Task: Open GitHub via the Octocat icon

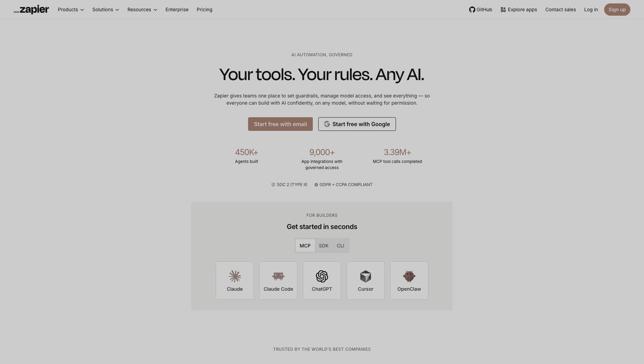Action: coord(472,10)
